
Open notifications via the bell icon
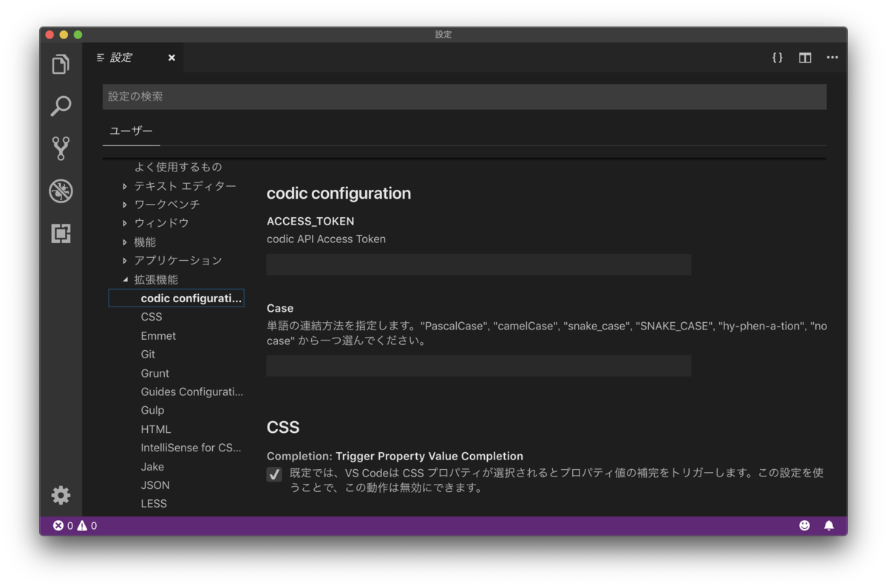pyautogui.click(x=828, y=525)
